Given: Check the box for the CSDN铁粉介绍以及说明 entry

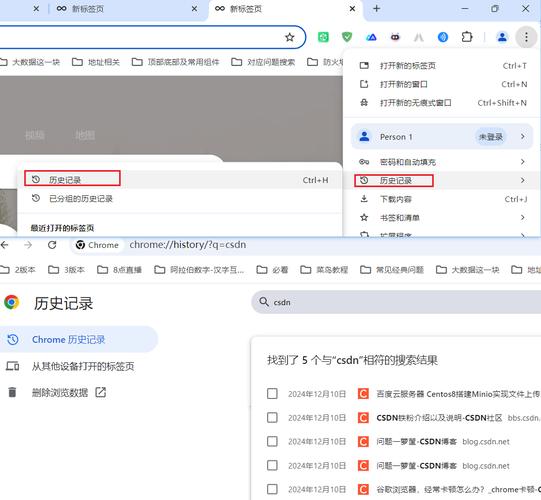Looking at the screenshot, I should 272,418.
